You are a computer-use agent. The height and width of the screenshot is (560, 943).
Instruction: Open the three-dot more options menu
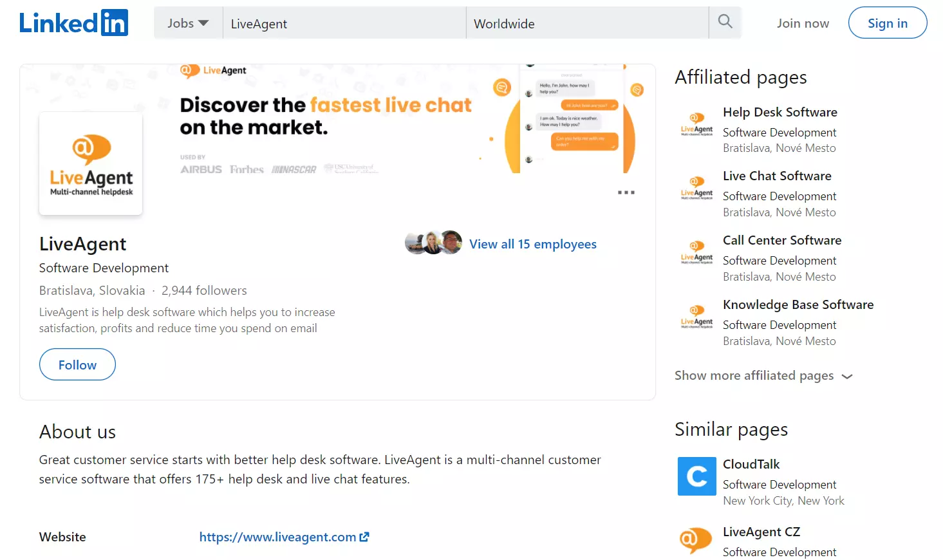(625, 192)
